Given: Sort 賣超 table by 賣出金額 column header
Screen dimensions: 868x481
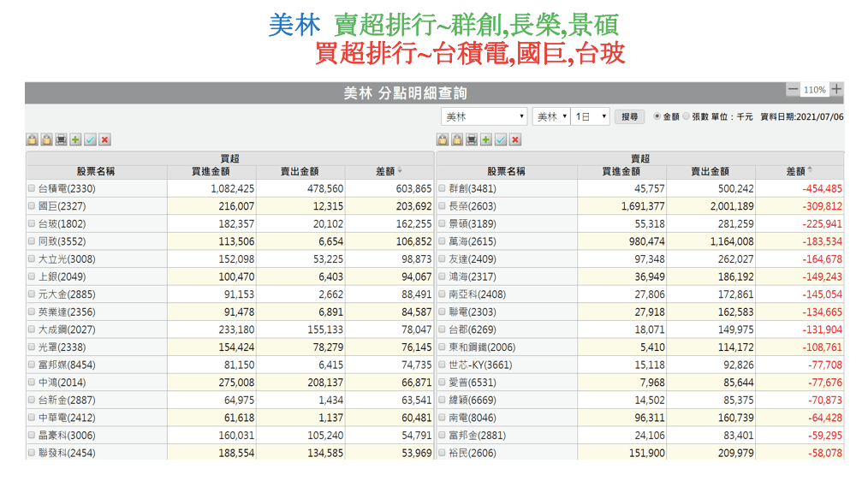Looking at the screenshot, I should [x=709, y=171].
